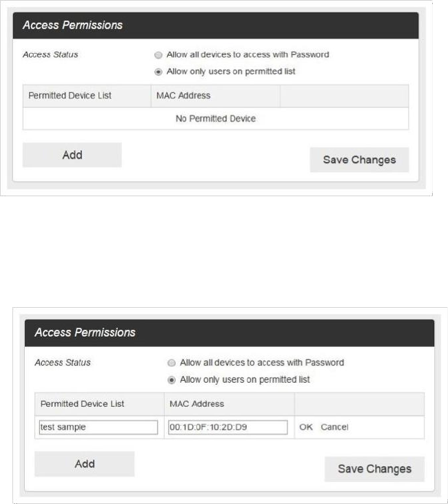Click 'MAC Address' header above the MAC input field
This screenshot has width=448, height=504.
pyautogui.click(x=196, y=404)
